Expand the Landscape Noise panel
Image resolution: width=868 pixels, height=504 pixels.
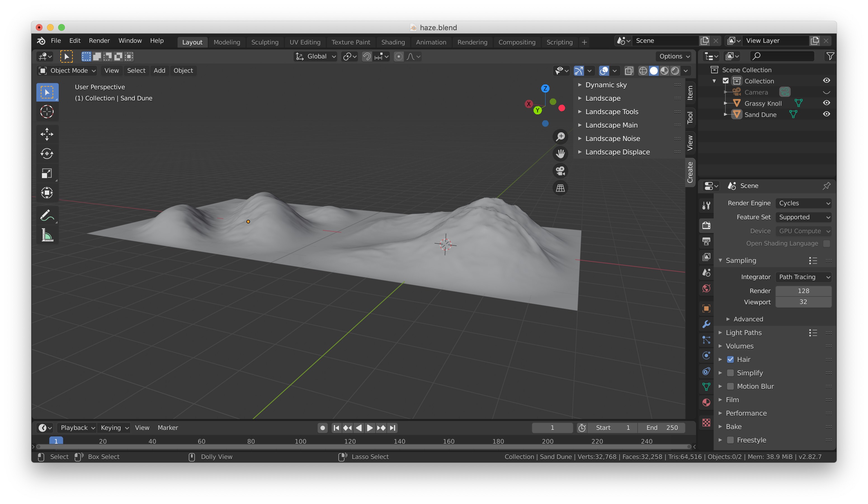coord(612,138)
